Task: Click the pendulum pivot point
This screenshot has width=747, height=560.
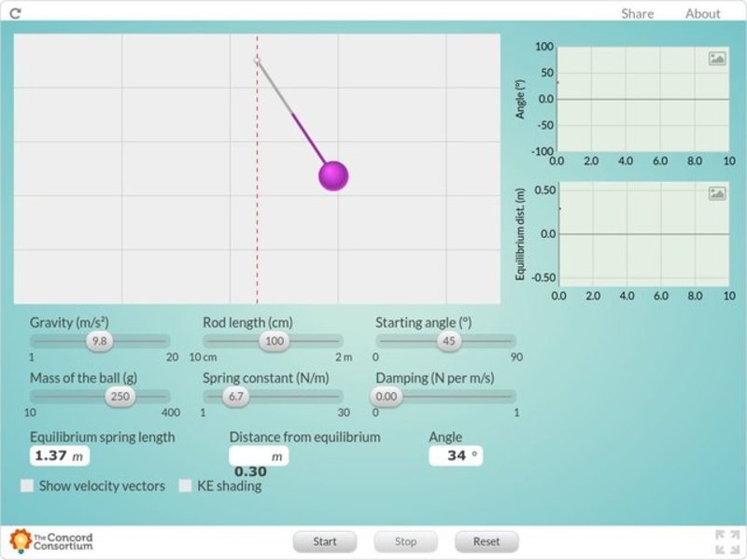Action: [x=257, y=58]
